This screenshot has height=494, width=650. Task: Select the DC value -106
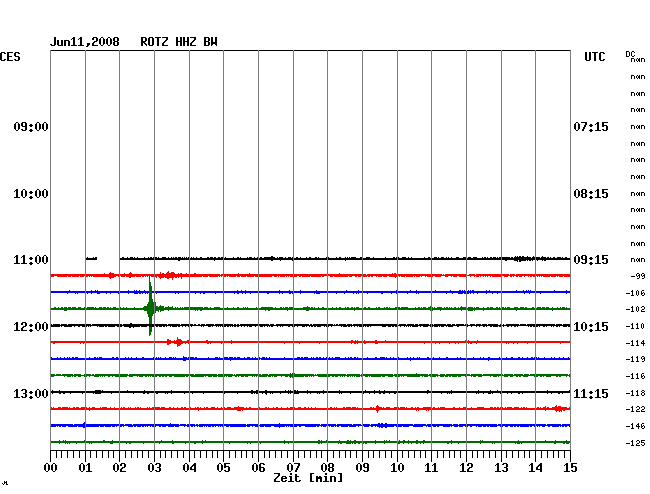click(x=635, y=293)
